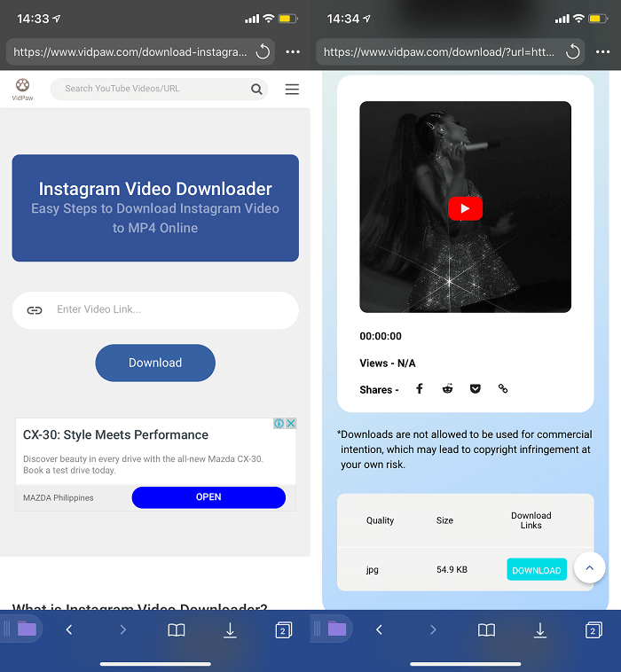Screen dimensions: 621x672
Task: Share the video via Facebook icon
Action: coord(420,389)
